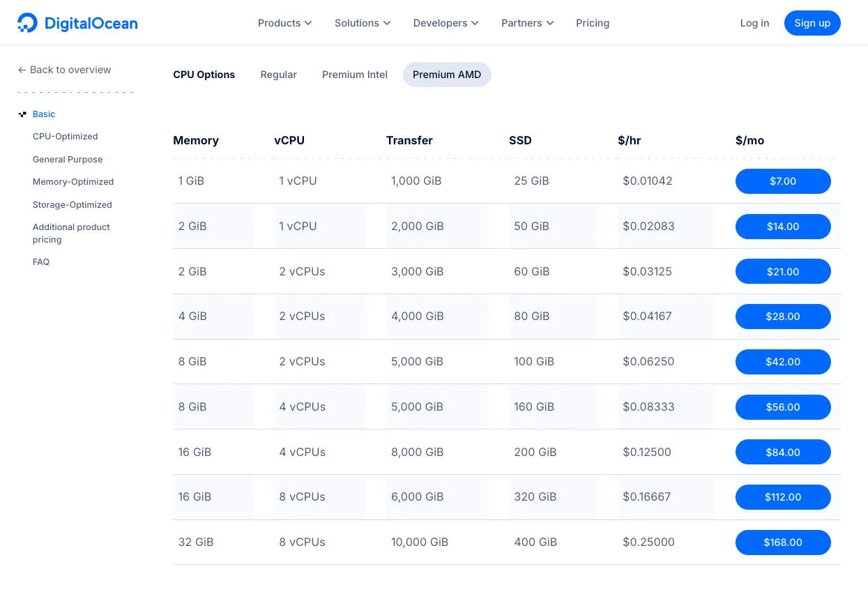Open the Developers dropdown
This screenshot has width=868, height=592.
pos(446,23)
